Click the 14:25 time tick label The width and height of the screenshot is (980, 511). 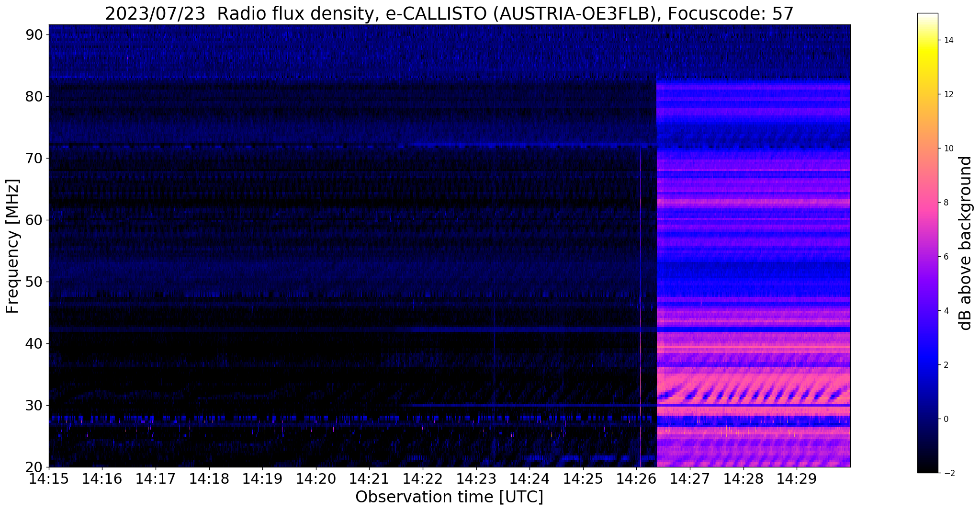[583, 478]
